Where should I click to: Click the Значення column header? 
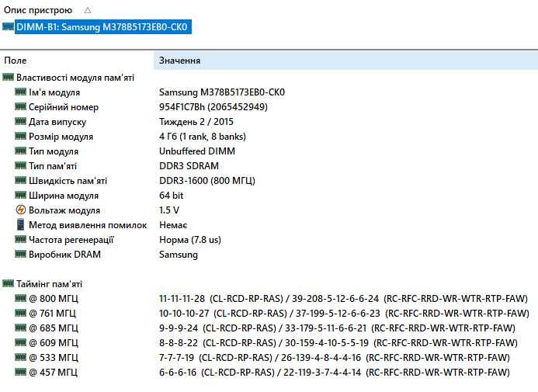click(179, 61)
